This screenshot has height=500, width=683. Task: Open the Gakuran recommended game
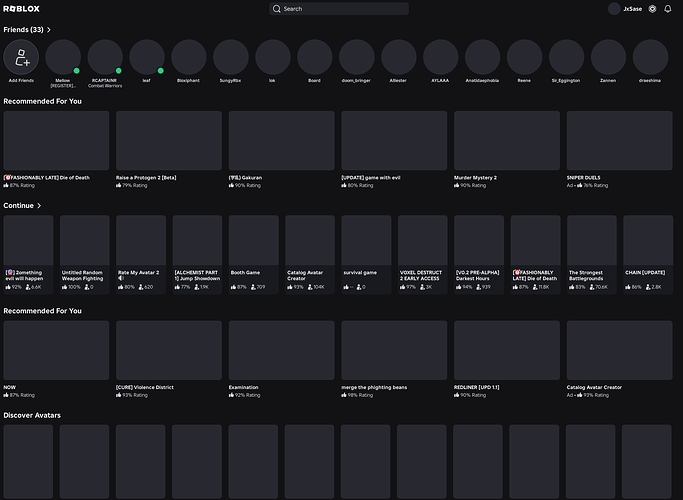coord(281,149)
